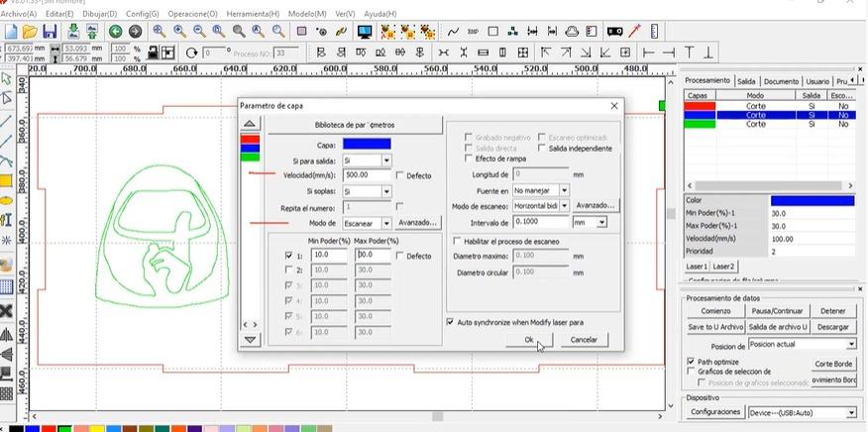The image size is (868, 432).
Task: Enable Defecto checkbox next to Velocidad
Action: tap(399, 175)
